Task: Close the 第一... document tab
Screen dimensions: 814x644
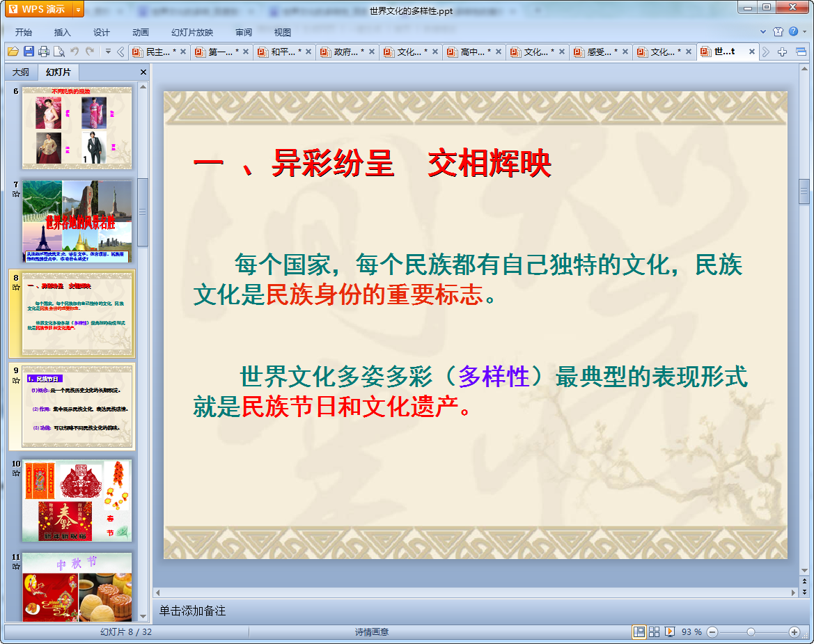Action: pyautogui.click(x=246, y=52)
